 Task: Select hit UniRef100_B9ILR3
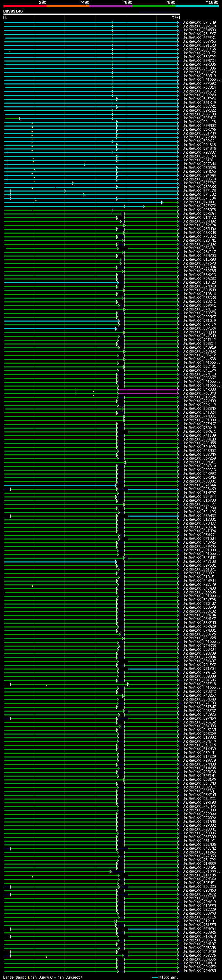click(x=199, y=46)
